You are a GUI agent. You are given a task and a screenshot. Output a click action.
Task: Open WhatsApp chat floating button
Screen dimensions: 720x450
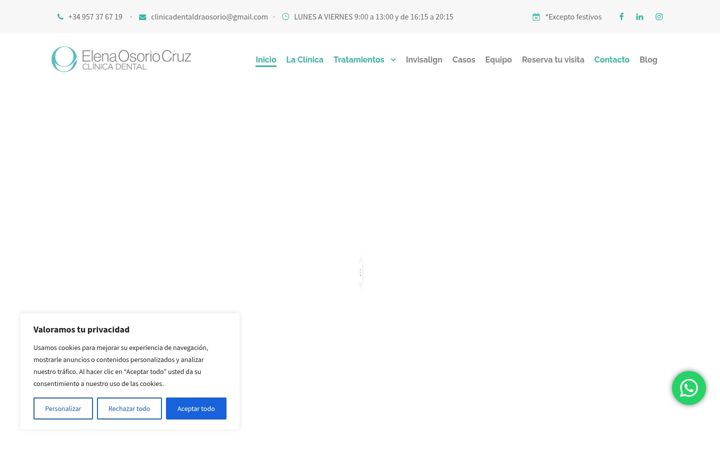[x=689, y=388]
